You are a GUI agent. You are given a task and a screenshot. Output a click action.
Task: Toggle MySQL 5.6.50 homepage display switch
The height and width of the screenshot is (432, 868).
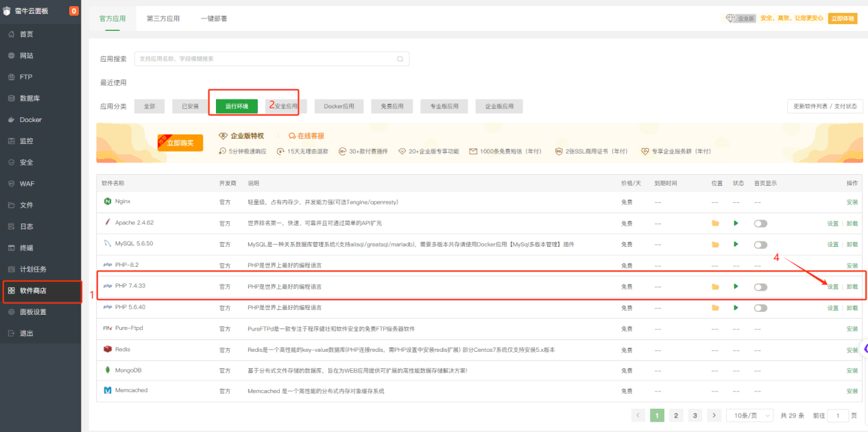760,245
